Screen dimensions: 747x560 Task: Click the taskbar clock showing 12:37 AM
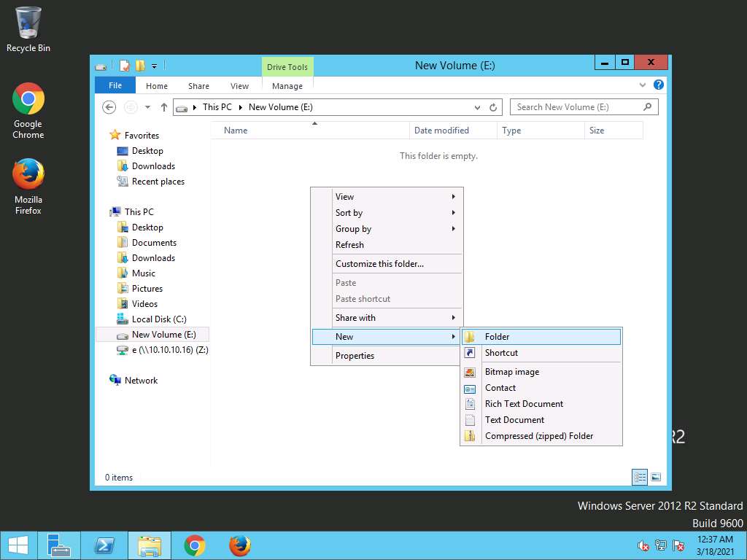coord(715,545)
